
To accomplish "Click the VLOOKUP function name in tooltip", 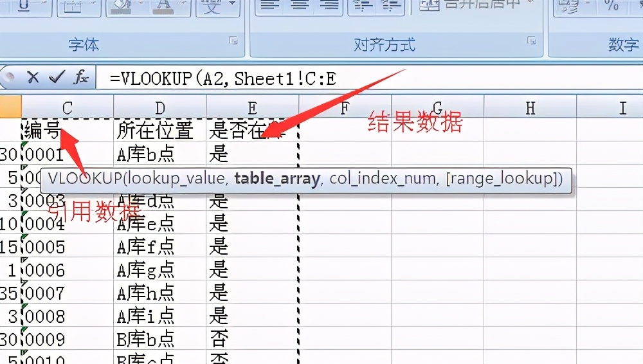I will tap(85, 179).
